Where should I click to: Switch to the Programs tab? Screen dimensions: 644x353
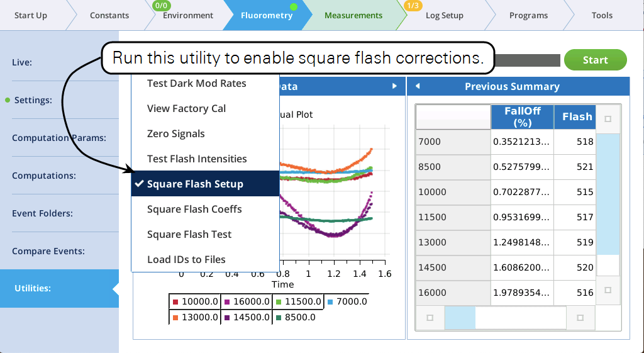[528, 15]
